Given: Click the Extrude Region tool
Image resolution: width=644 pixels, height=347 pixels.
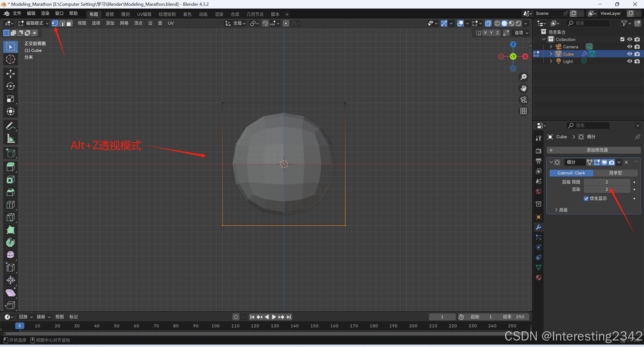Looking at the screenshot, I should click(x=10, y=167).
